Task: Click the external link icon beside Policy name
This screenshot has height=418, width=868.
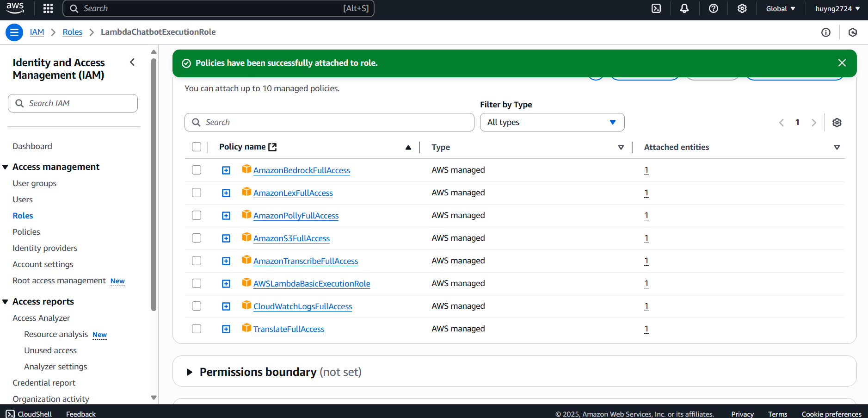Action: click(x=273, y=147)
